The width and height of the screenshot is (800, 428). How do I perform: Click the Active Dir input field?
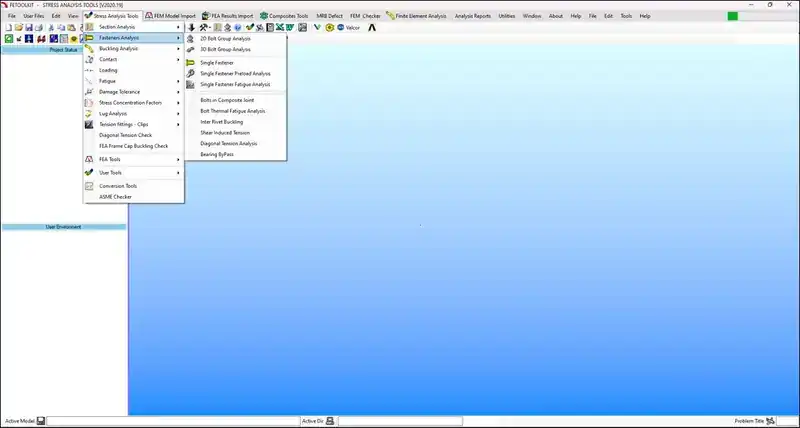click(x=401, y=421)
